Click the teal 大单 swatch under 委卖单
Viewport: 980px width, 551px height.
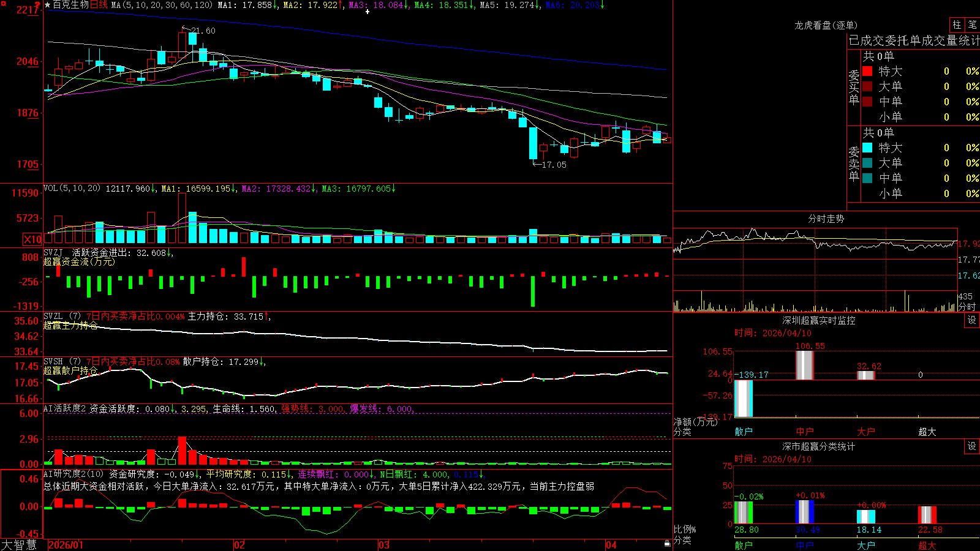(867, 163)
